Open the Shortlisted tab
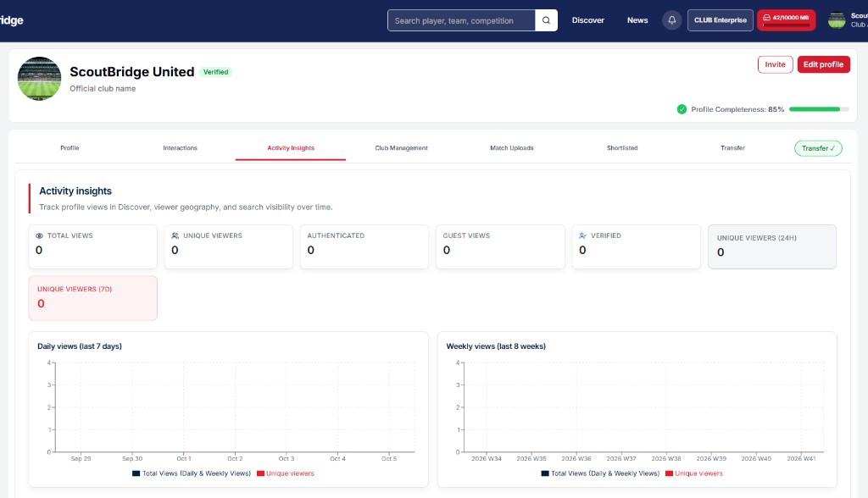Screen dimensions: 868x498 (x=622, y=147)
